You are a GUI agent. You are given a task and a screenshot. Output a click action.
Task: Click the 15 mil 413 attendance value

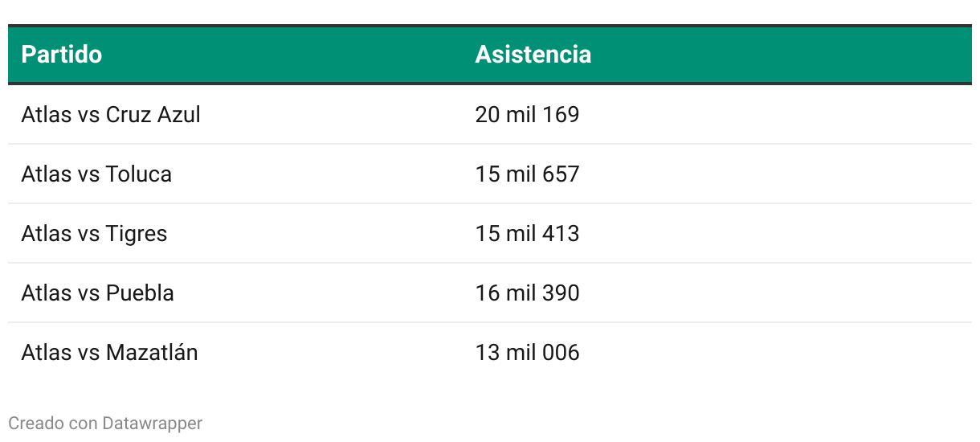(527, 234)
